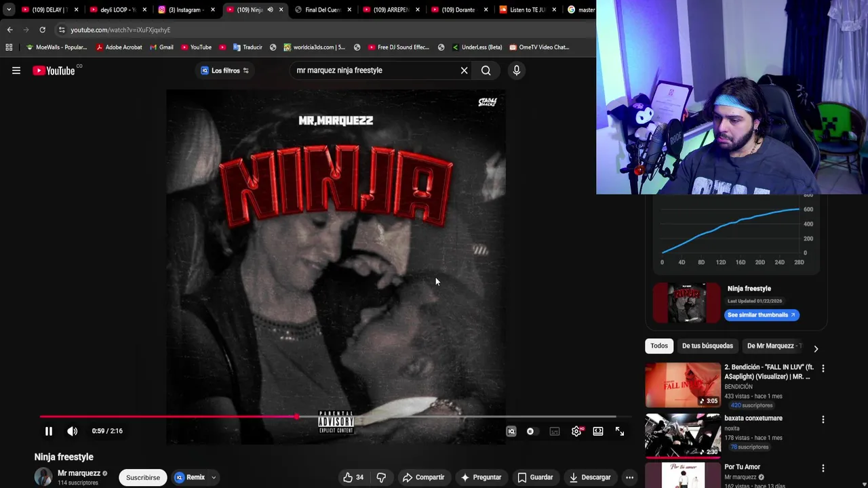Mute the video volume
This screenshot has width=868, height=488.
point(73,431)
